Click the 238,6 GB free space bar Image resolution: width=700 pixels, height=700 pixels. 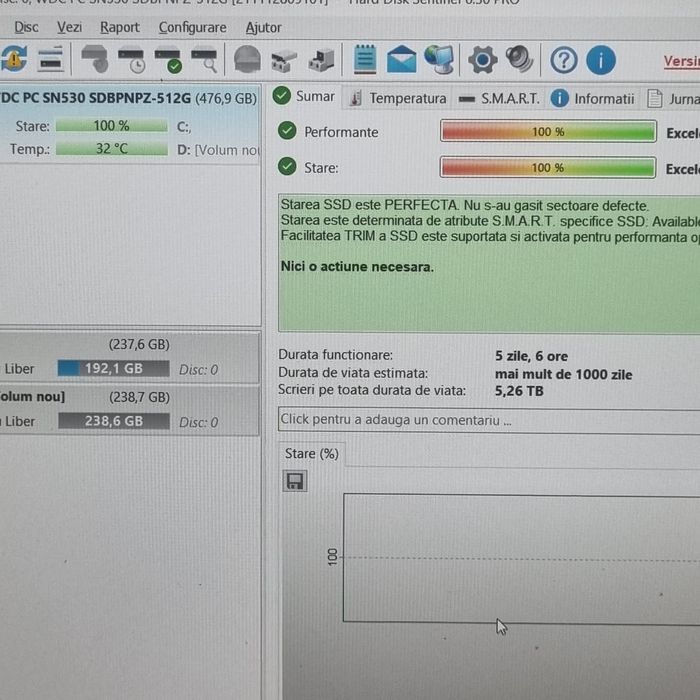114,421
